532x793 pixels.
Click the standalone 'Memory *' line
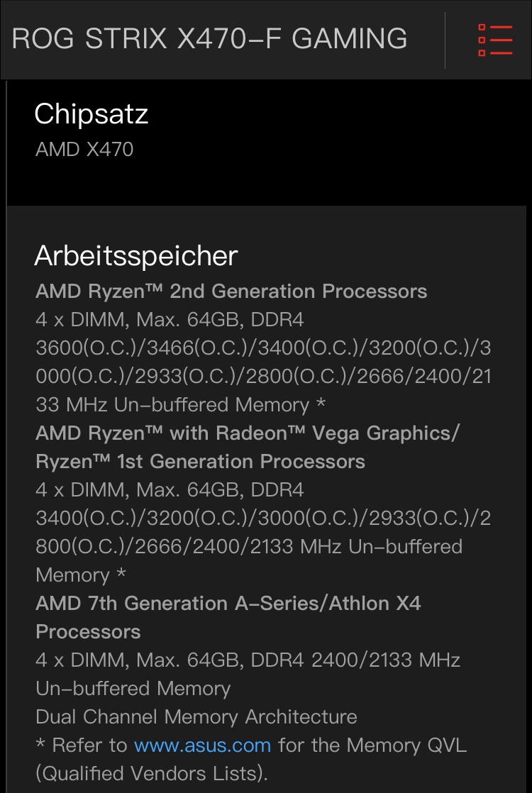coord(81,575)
